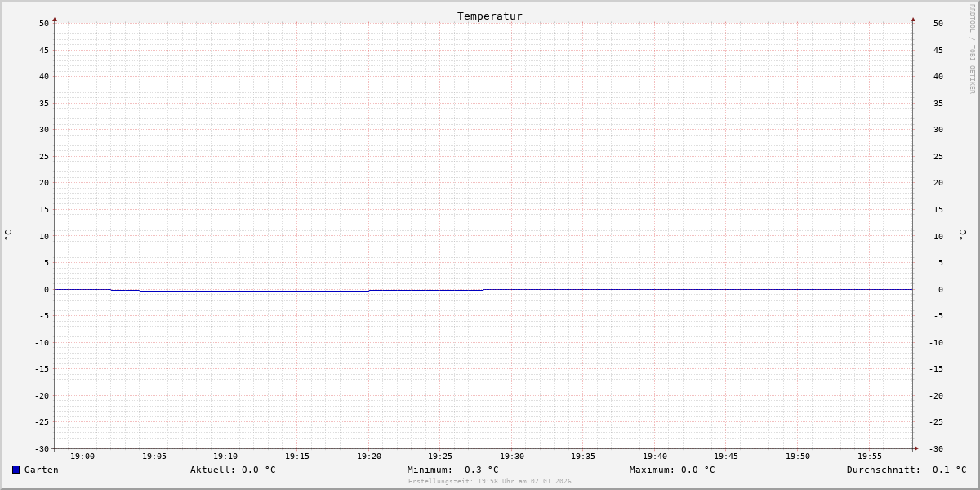Click the 19:40 time axis label

point(655,456)
